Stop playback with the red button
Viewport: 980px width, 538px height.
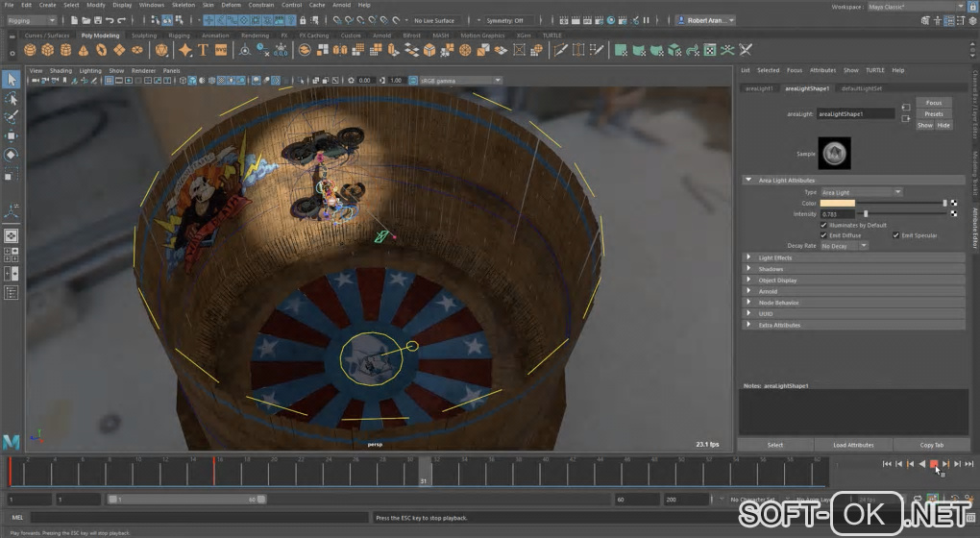coord(933,464)
